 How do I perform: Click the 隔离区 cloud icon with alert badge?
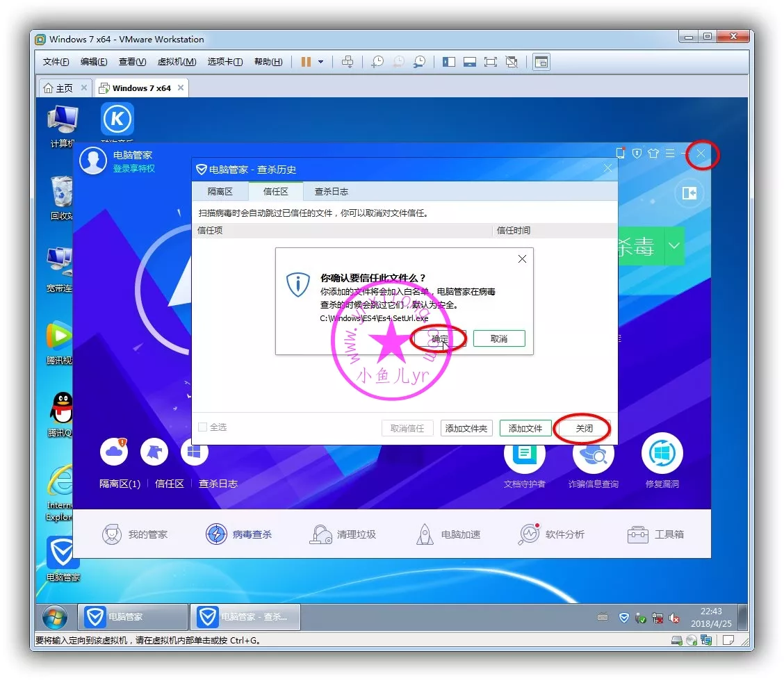point(114,452)
